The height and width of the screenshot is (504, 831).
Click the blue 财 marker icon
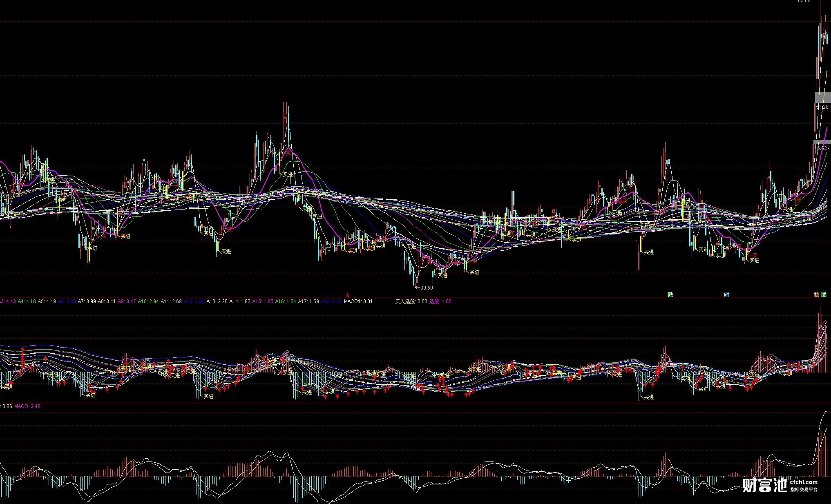click(x=726, y=294)
